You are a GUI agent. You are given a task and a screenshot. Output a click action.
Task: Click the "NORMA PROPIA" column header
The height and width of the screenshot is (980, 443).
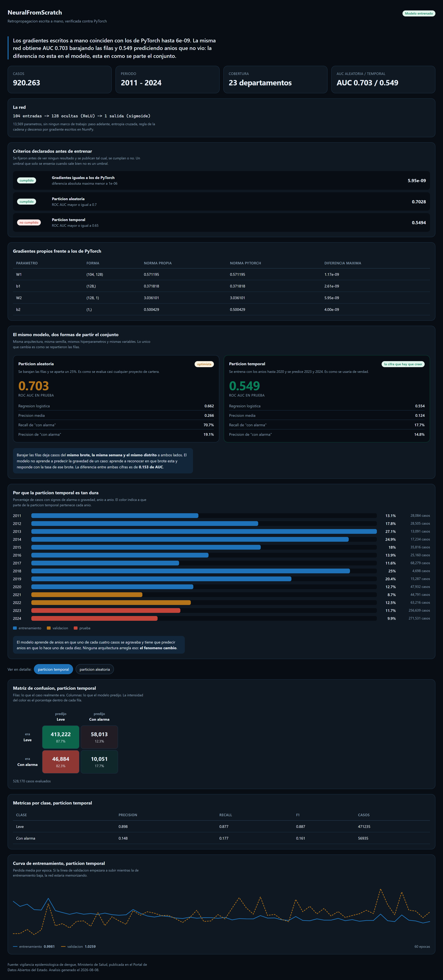tap(158, 263)
